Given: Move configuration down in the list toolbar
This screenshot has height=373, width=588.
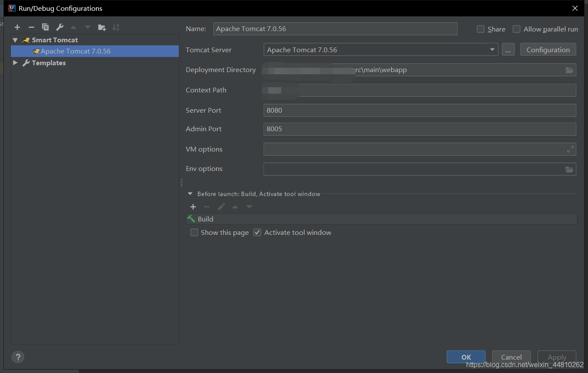Looking at the screenshot, I should (x=88, y=27).
